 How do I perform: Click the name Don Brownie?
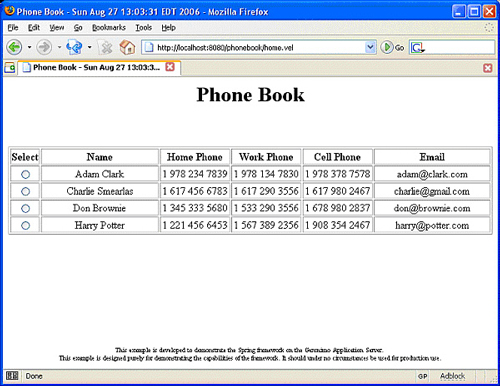[x=100, y=208]
